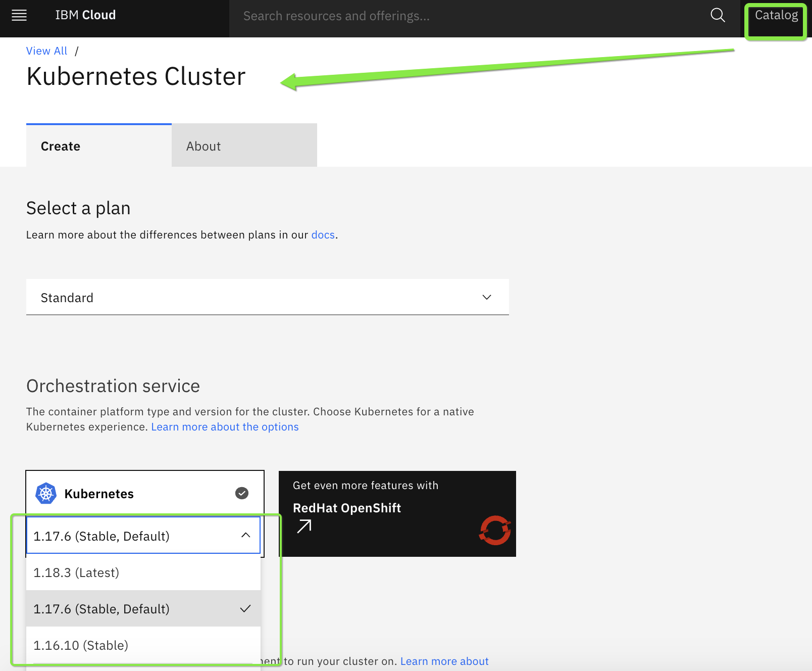This screenshot has width=812, height=671.
Task: Click the Kubernetes wheel logo icon
Action: point(46,493)
